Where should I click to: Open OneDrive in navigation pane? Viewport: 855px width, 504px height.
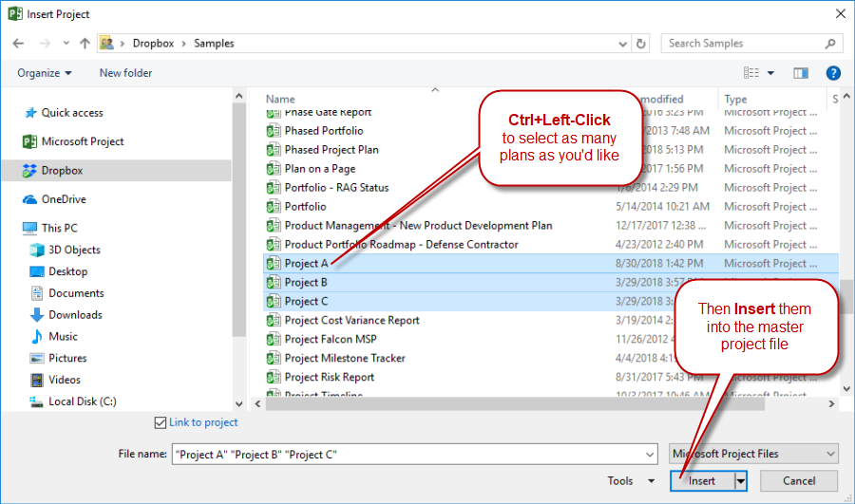(64, 199)
